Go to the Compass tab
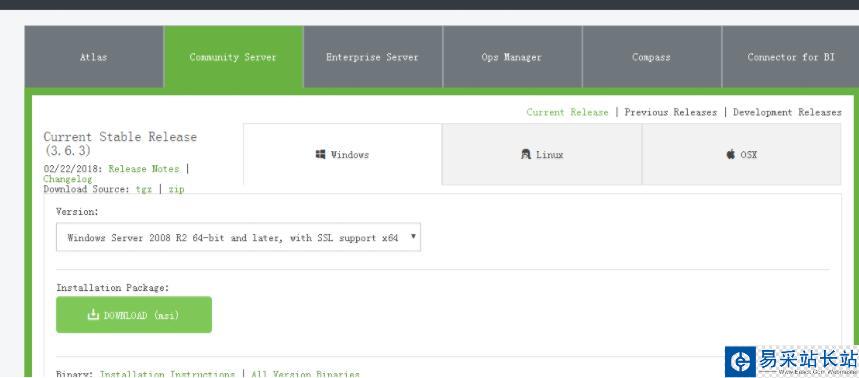 coord(651,57)
